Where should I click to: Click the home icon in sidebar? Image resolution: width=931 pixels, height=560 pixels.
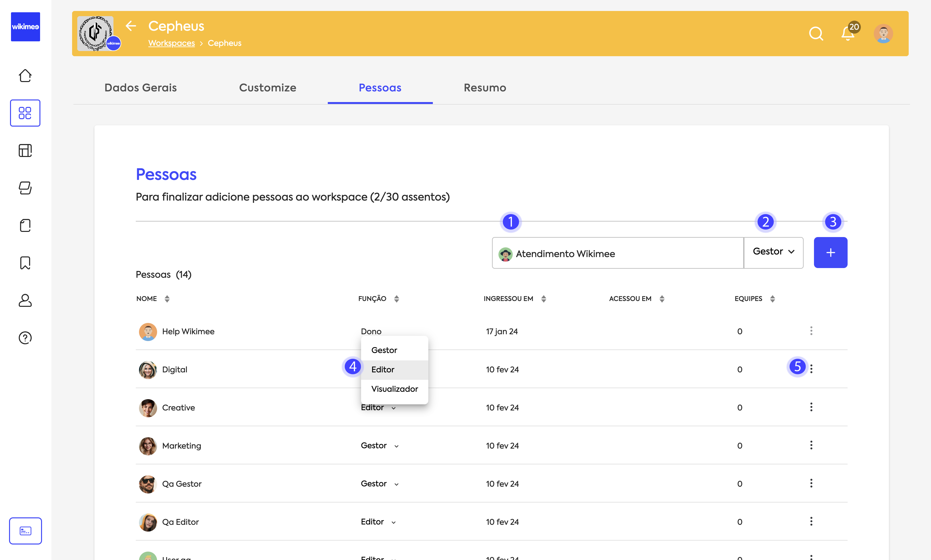pyautogui.click(x=25, y=76)
